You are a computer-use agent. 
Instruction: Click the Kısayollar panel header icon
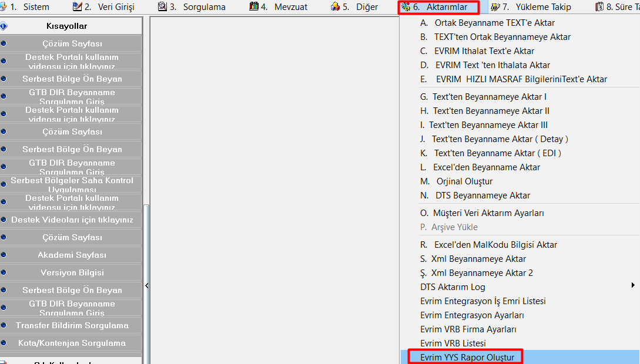tap(4, 26)
